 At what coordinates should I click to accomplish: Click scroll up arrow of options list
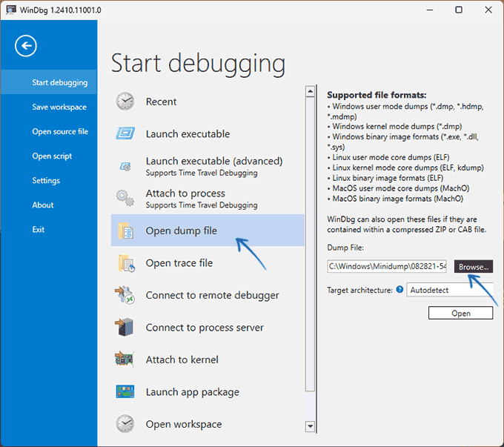tap(310, 92)
